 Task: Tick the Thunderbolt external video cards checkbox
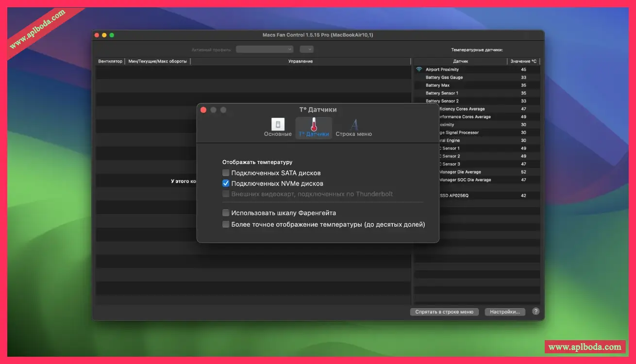click(x=226, y=194)
